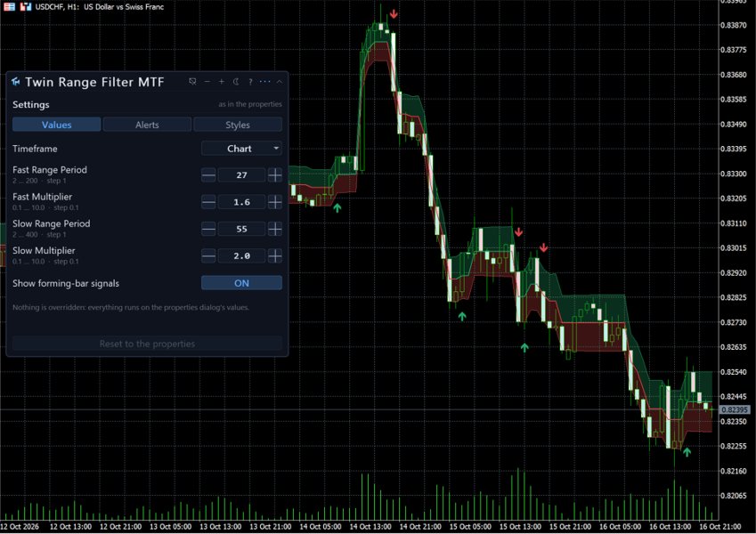Collapse the panel with the chevron-up icon
This screenshot has width=756, height=534.
[280, 82]
